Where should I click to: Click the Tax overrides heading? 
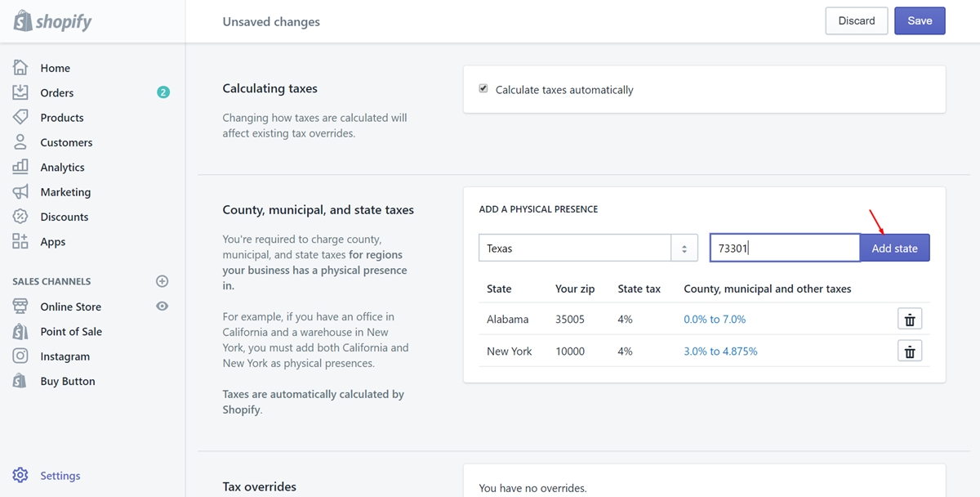260,486
